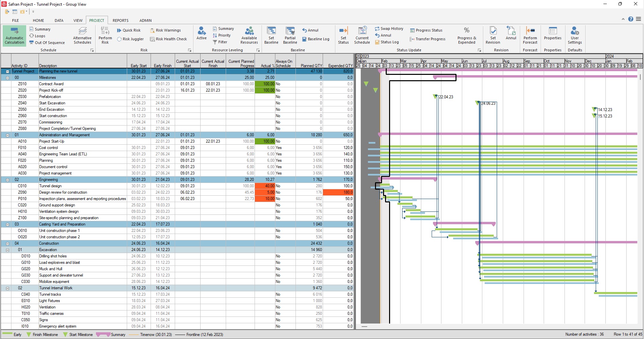Switch to the ADMIN ribbon tab
This screenshot has width=644, height=339.
click(x=146, y=20)
